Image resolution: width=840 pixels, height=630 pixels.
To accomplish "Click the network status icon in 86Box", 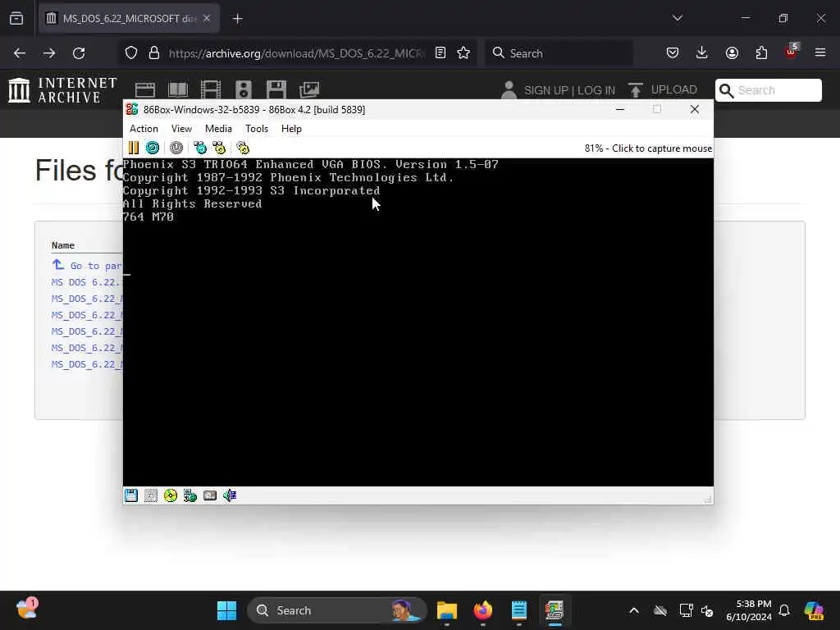I will [x=190, y=495].
